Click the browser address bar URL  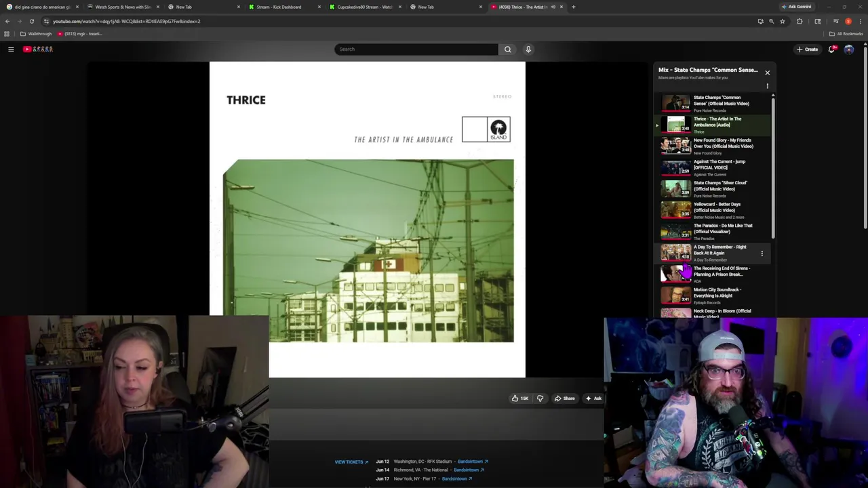[127, 21]
